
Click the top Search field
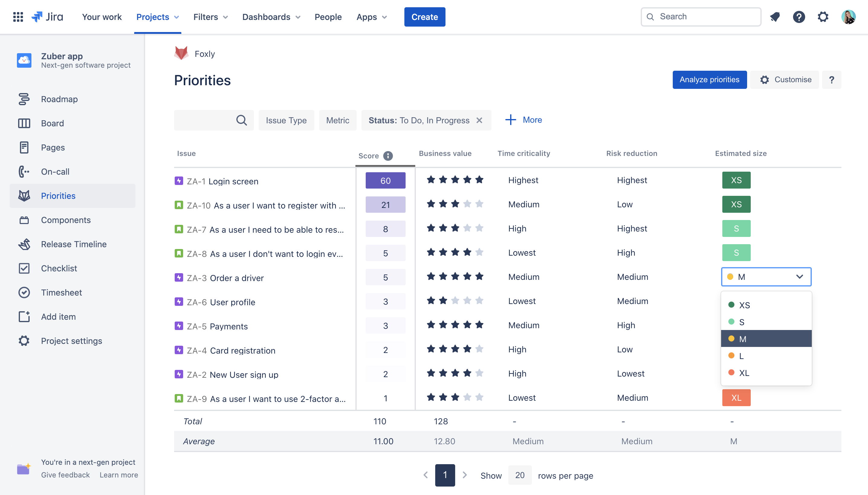point(701,17)
